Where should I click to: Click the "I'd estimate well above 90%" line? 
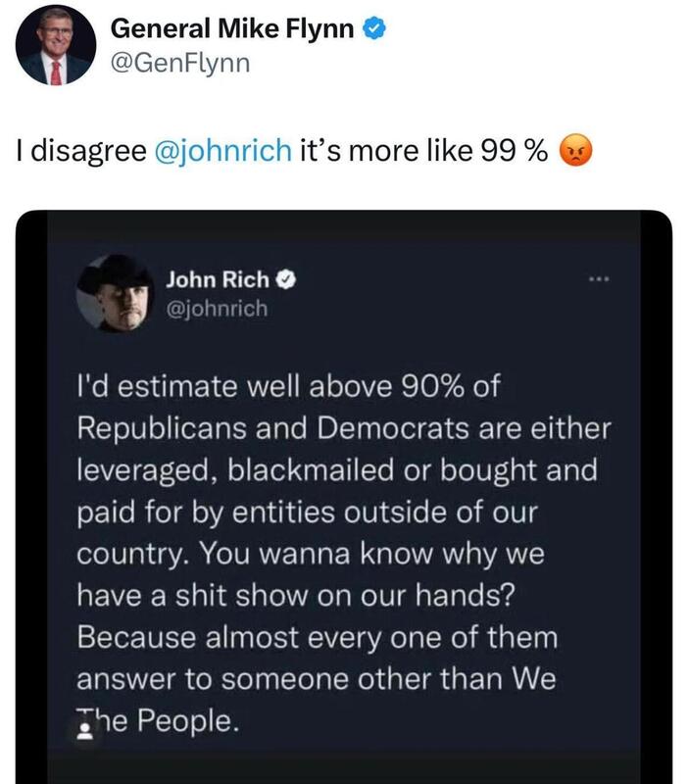(288, 385)
